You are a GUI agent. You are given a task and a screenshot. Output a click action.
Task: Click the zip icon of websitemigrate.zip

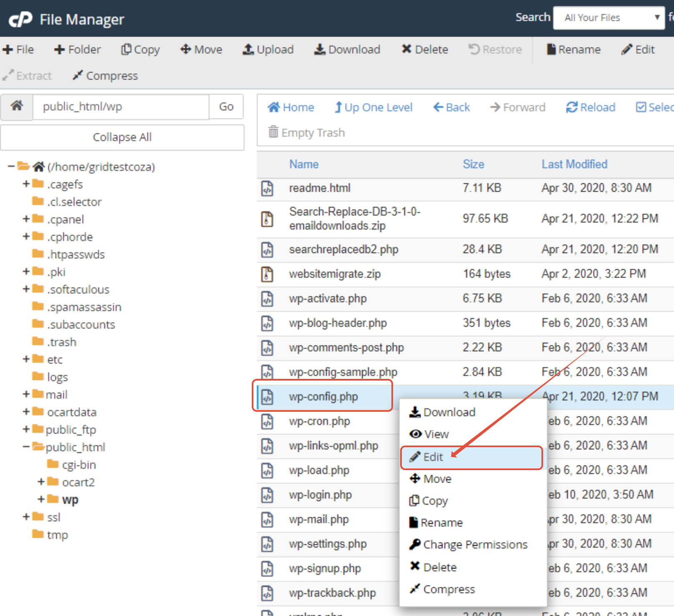(x=267, y=274)
